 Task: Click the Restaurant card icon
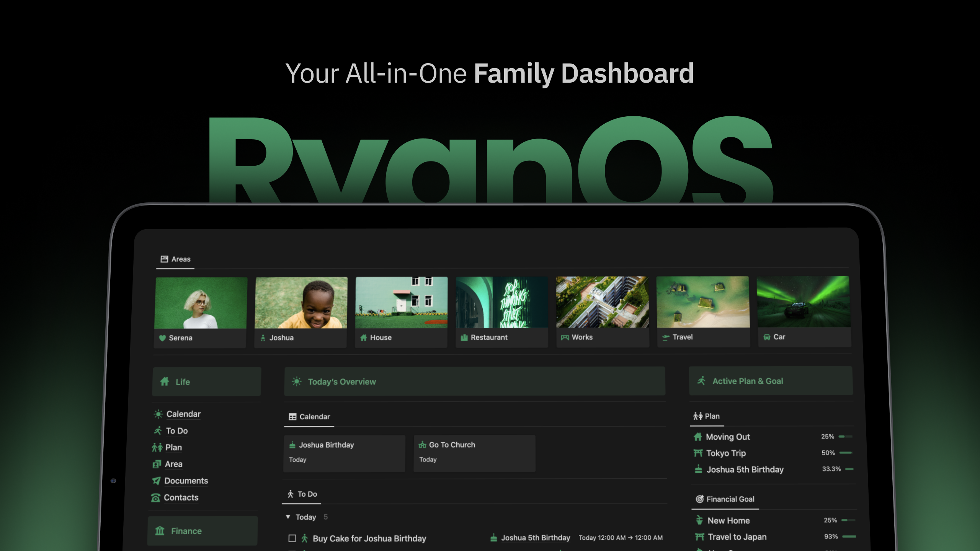coord(464,337)
